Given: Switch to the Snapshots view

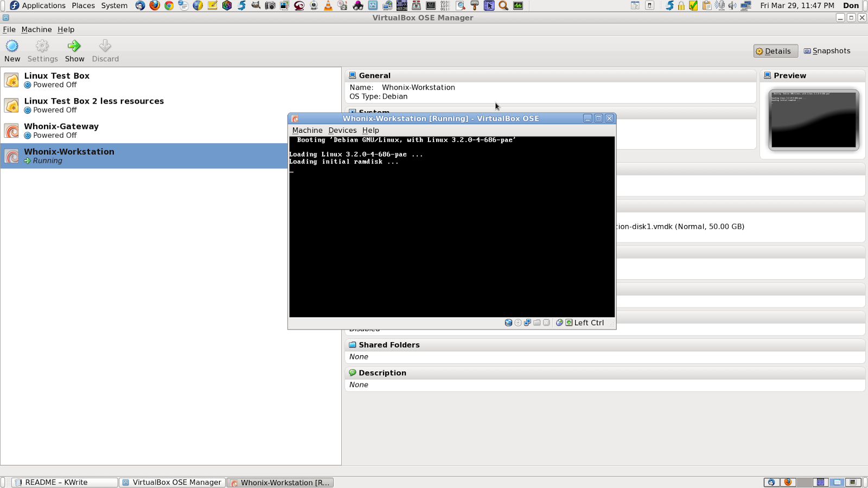Looking at the screenshot, I should tap(827, 51).
